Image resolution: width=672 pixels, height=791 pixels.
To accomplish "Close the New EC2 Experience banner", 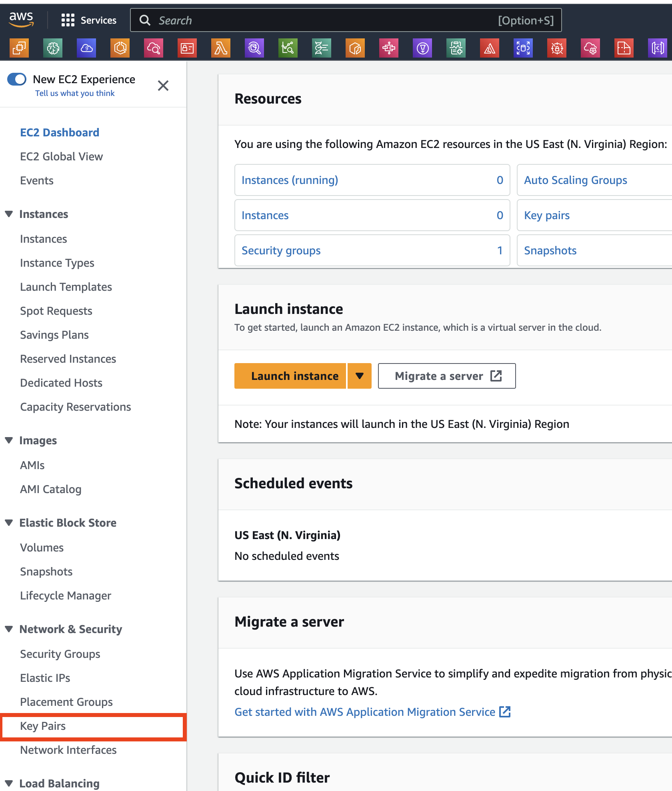I will click(x=163, y=86).
